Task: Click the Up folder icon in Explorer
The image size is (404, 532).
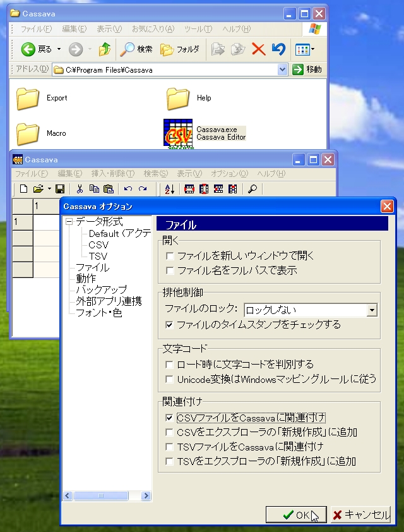Action: (x=104, y=49)
